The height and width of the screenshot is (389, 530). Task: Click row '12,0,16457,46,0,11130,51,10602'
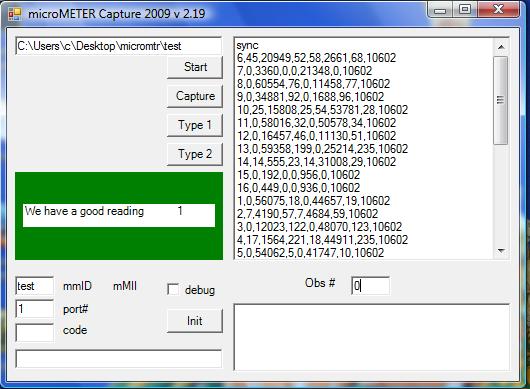point(316,136)
